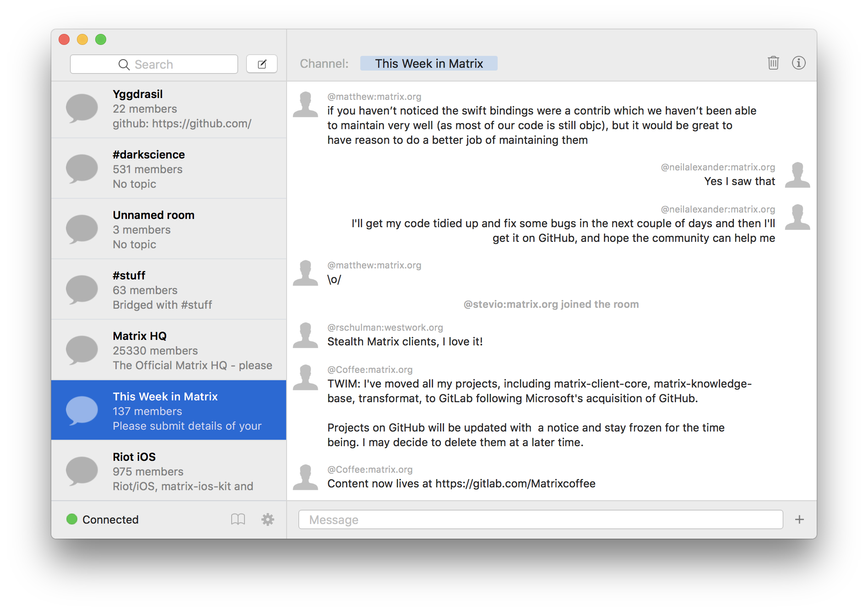Open the gitlab.com/Matrixcoffee link
The width and height of the screenshot is (868, 612).
pos(515,484)
